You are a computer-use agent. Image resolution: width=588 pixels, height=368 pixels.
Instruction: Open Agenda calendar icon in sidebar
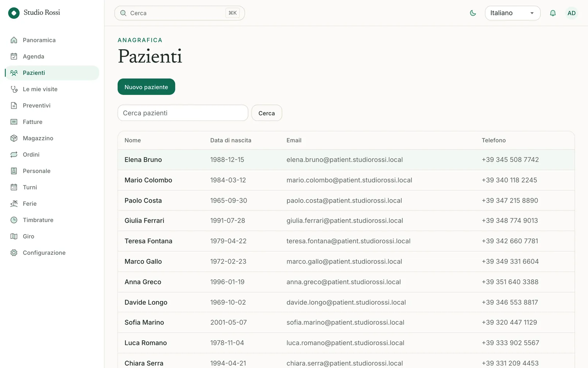[14, 56]
